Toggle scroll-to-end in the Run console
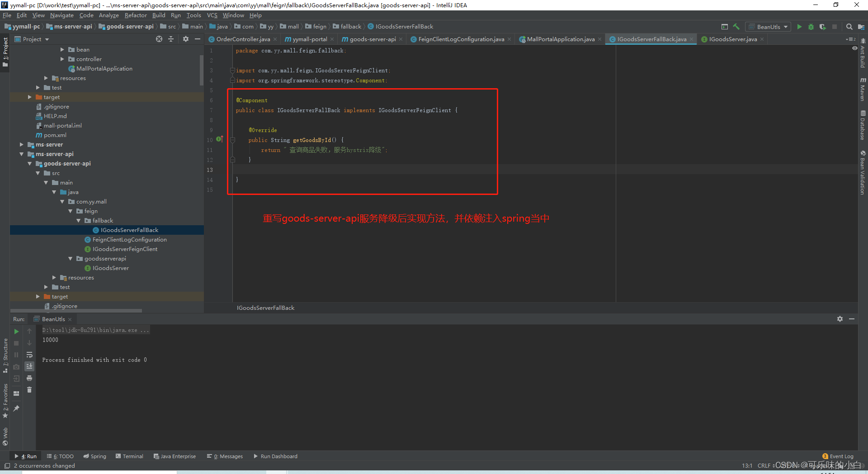 pos(29,366)
